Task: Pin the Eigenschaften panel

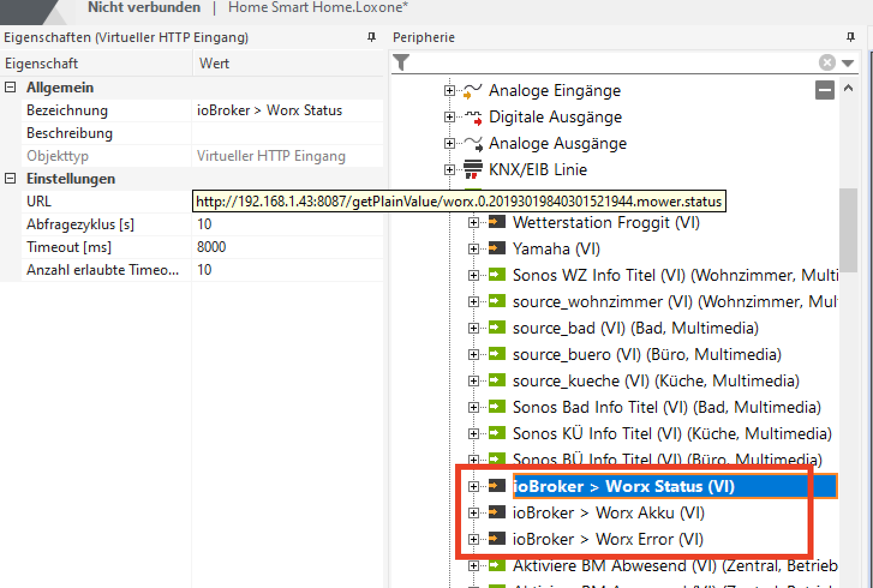Action: [x=372, y=37]
